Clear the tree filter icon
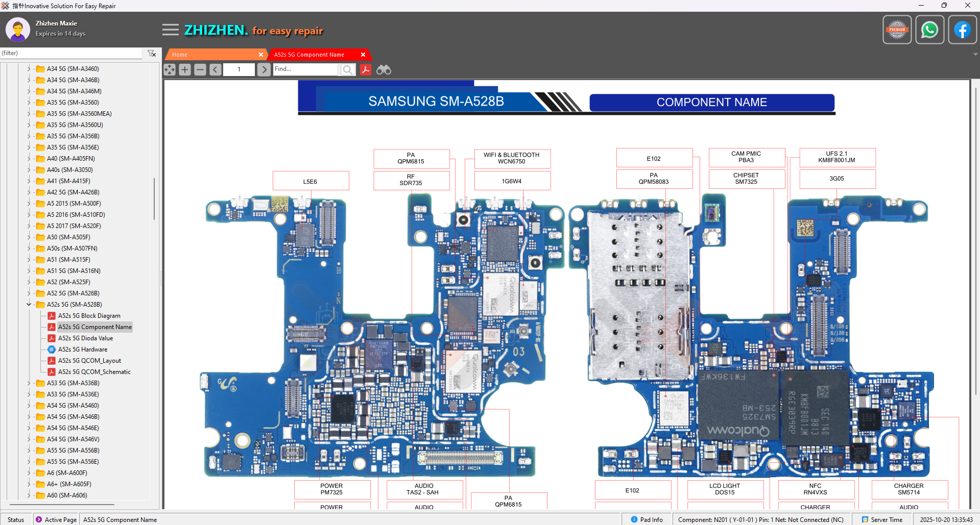980x525 pixels. [152, 53]
